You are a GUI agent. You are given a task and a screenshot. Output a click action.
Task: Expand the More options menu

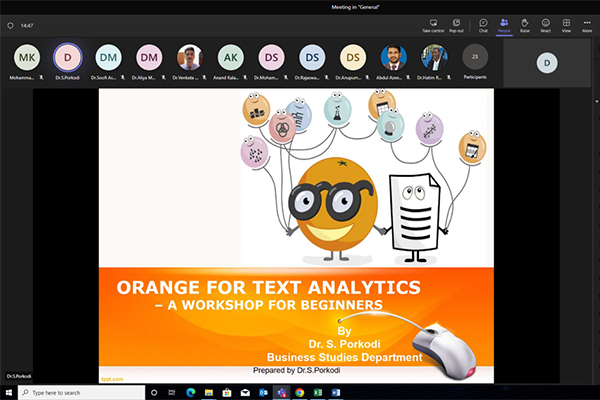pyautogui.click(x=588, y=22)
